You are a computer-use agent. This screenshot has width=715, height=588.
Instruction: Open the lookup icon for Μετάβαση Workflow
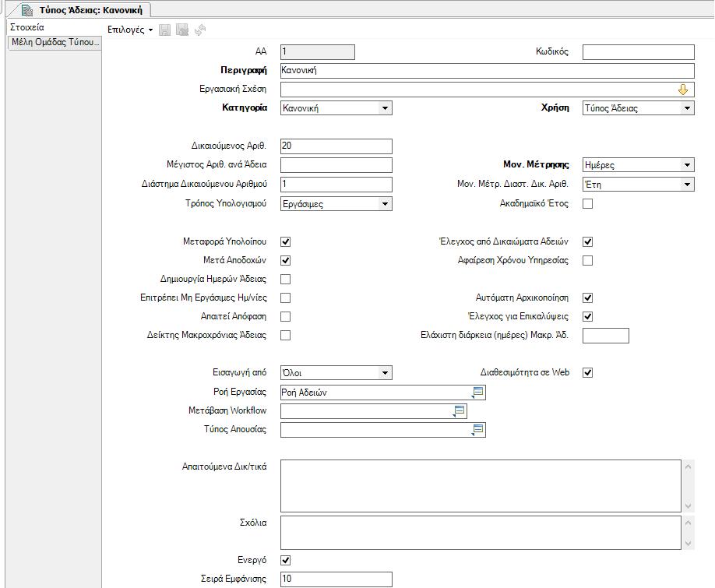(x=459, y=410)
